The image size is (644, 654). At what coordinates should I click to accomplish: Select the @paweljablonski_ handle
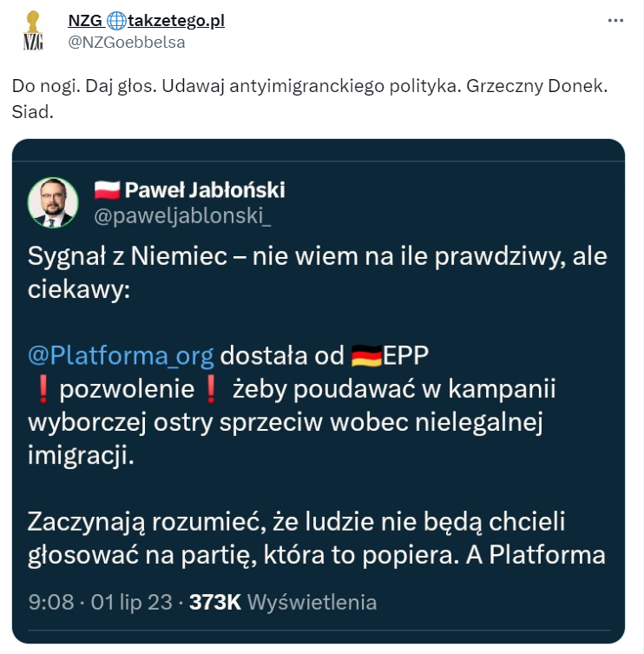182,217
